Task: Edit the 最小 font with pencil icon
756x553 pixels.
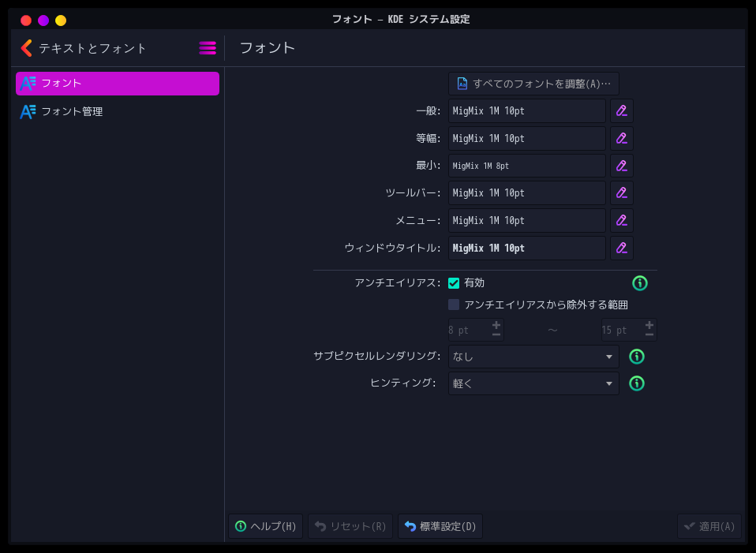Action: pos(622,166)
